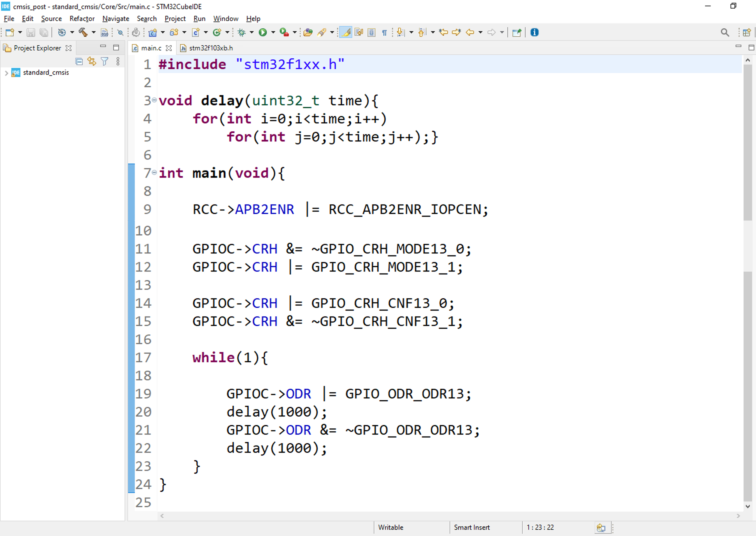Click the Skip All Breakpoints icon
Image resolution: width=756 pixels, height=536 pixels.
[x=120, y=32]
